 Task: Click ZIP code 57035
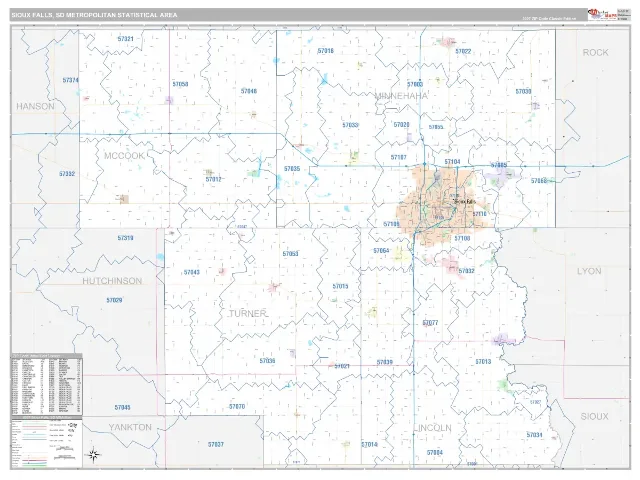click(292, 169)
